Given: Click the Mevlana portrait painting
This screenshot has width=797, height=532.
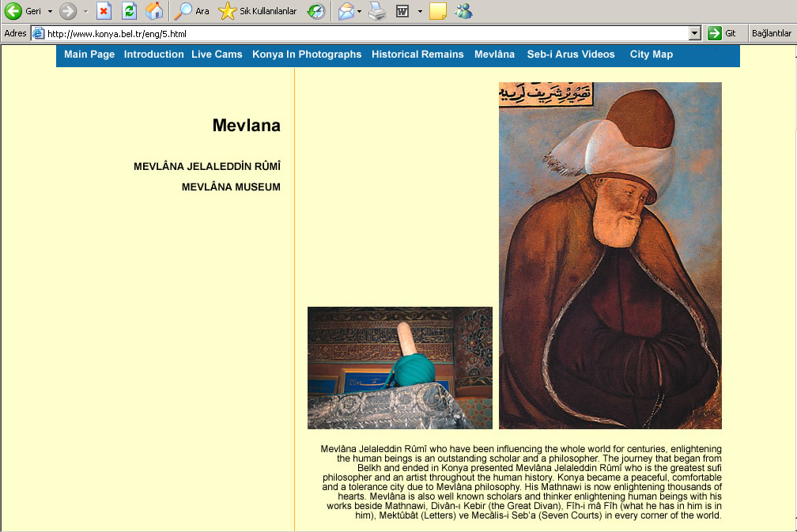Looking at the screenshot, I should tap(610, 255).
